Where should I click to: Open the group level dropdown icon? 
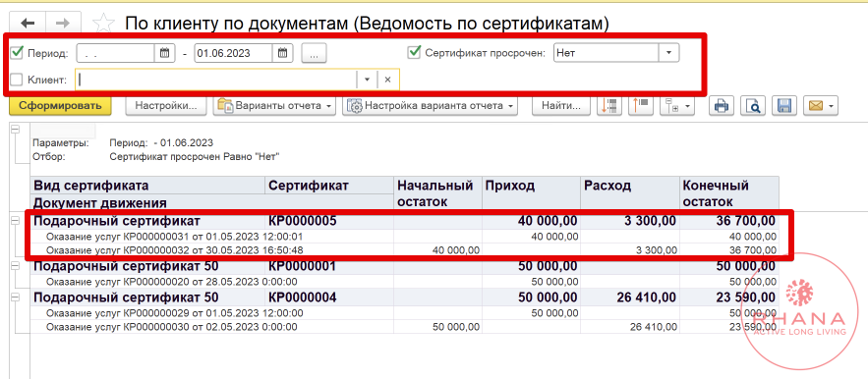pyautogui.click(x=677, y=106)
